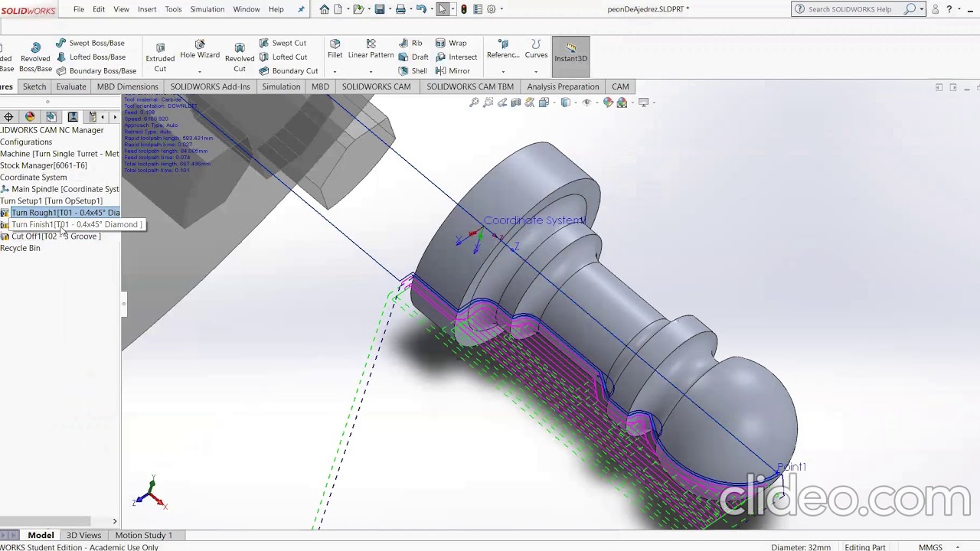Viewport: 980px width, 551px height.
Task: Switch to the Sketch tab
Action: [x=34, y=86]
